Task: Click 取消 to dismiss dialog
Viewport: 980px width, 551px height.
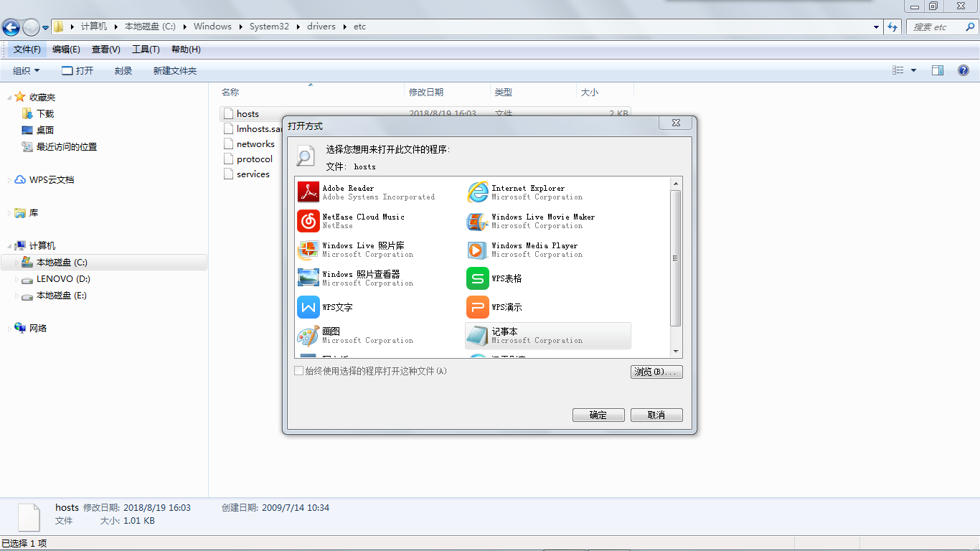Action: [x=656, y=415]
